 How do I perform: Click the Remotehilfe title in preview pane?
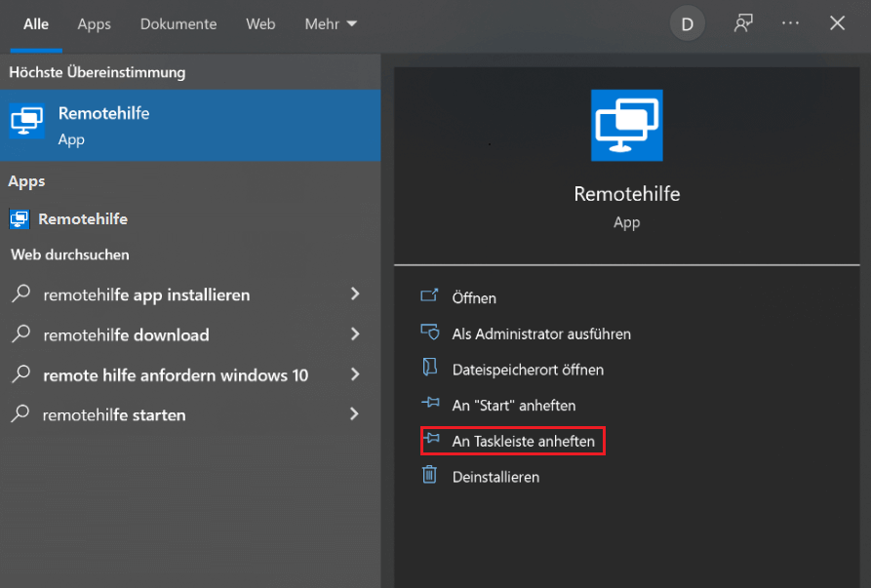(x=626, y=194)
